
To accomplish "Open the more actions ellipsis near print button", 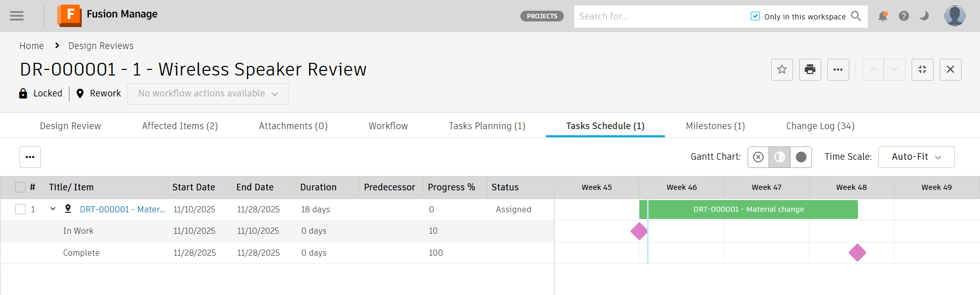I will (x=838, y=69).
